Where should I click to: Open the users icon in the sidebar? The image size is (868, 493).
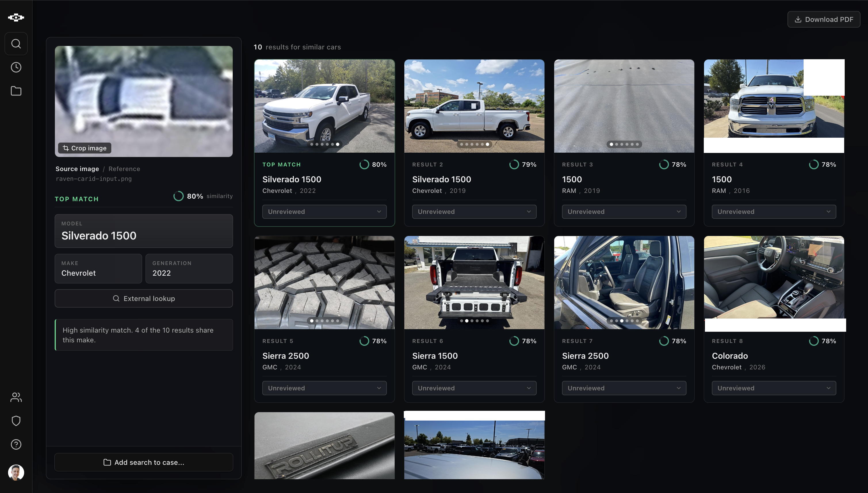(x=16, y=397)
